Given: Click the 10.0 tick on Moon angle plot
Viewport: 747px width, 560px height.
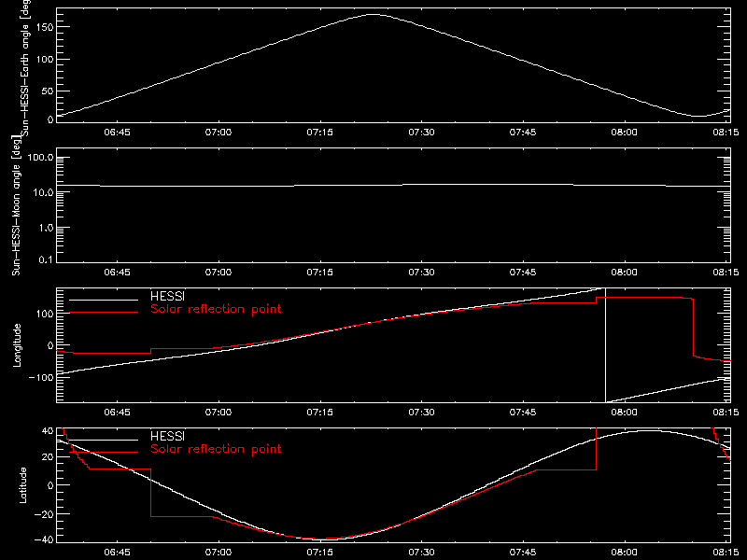Looking at the screenshot, I should pyautogui.click(x=44, y=192).
